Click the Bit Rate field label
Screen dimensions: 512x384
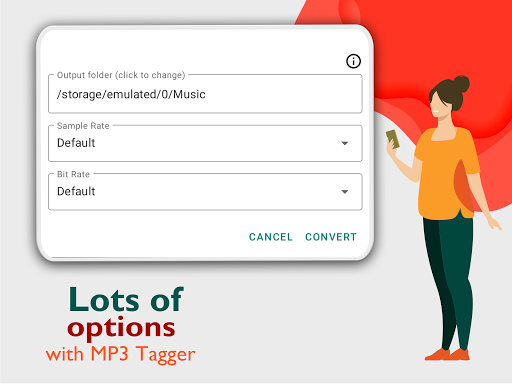tap(73, 174)
